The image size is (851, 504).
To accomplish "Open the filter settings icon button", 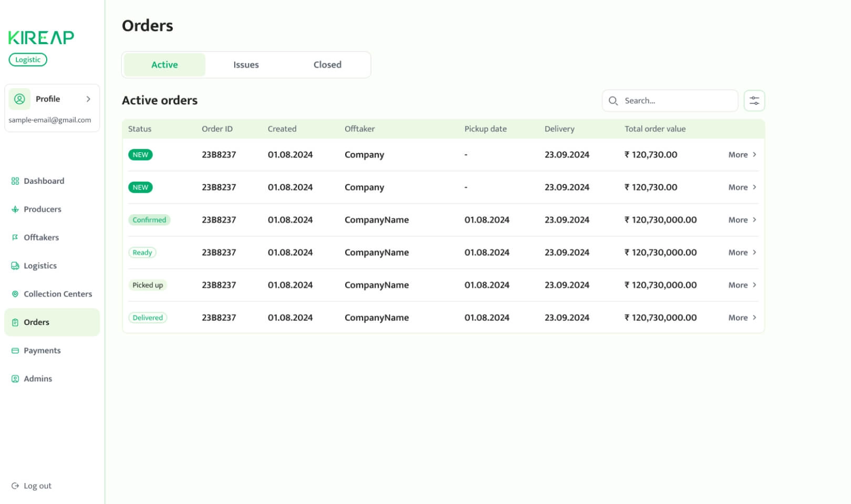I will (754, 101).
